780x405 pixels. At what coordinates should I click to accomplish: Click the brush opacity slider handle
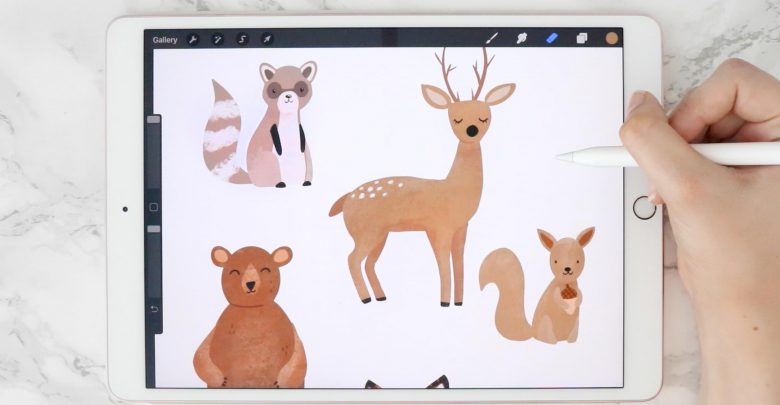pos(154,229)
